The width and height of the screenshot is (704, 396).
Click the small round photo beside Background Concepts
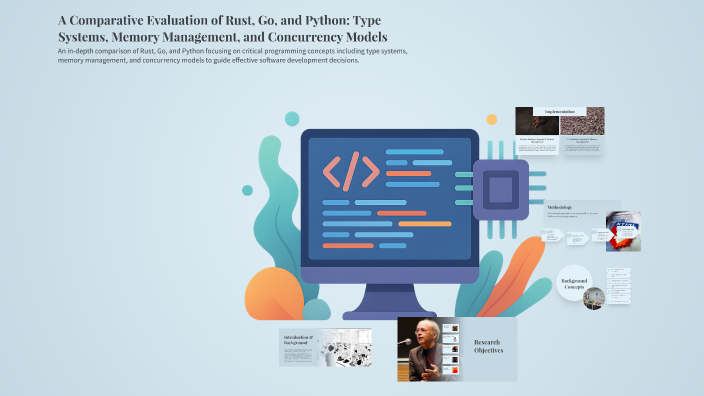[x=594, y=299]
